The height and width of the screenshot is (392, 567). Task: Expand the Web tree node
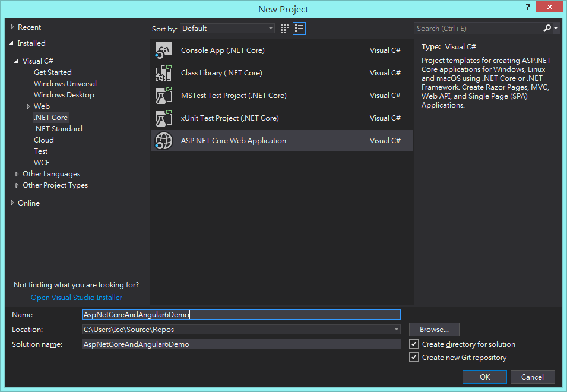pos(28,106)
